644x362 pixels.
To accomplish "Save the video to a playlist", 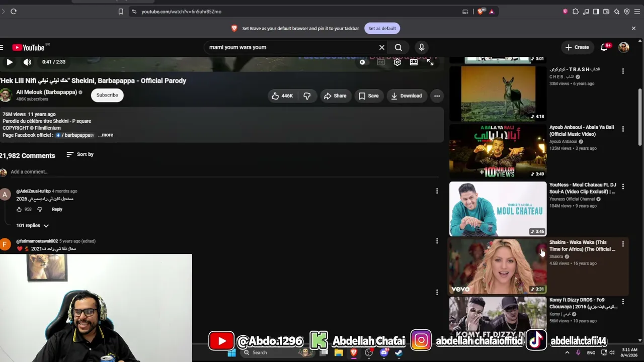I will point(368,96).
